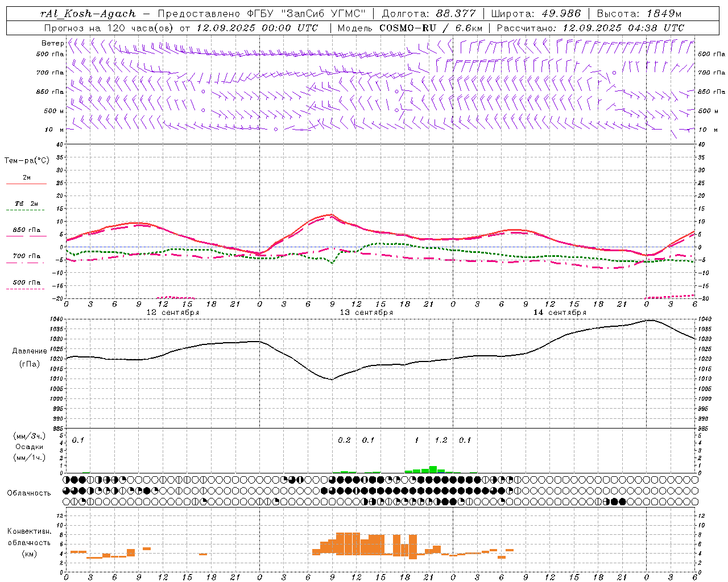Click the (мм/1ч.) precipitation unit label

(x=30, y=458)
